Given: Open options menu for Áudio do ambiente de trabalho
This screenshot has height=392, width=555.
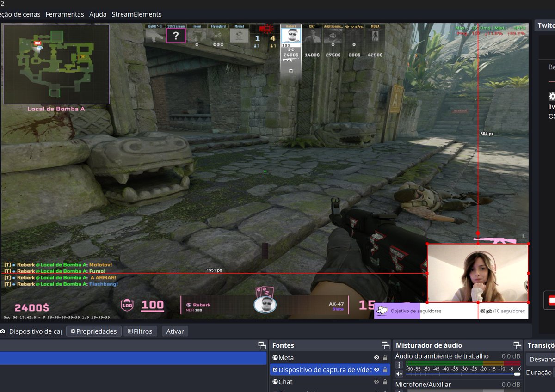Looking at the screenshot, I should [x=399, y=365].
